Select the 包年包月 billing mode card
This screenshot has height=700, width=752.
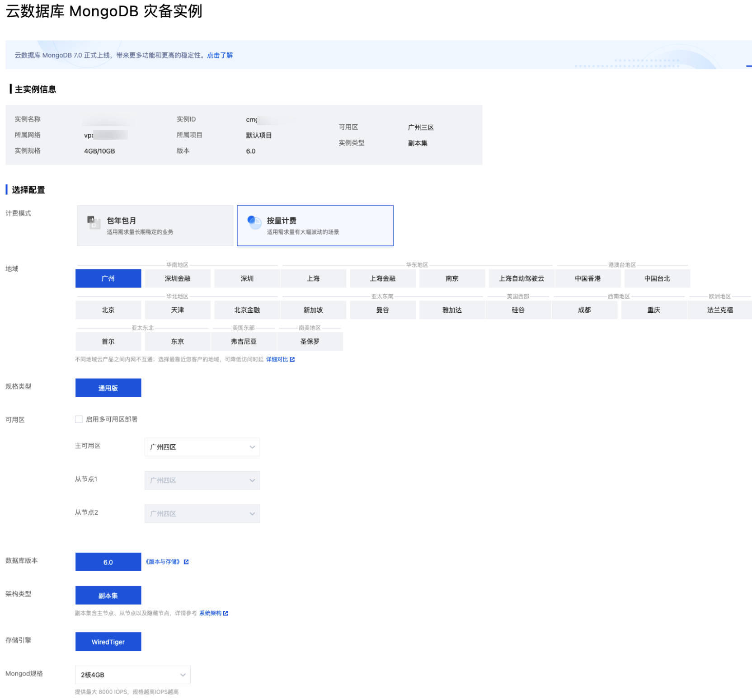[155, 226]
